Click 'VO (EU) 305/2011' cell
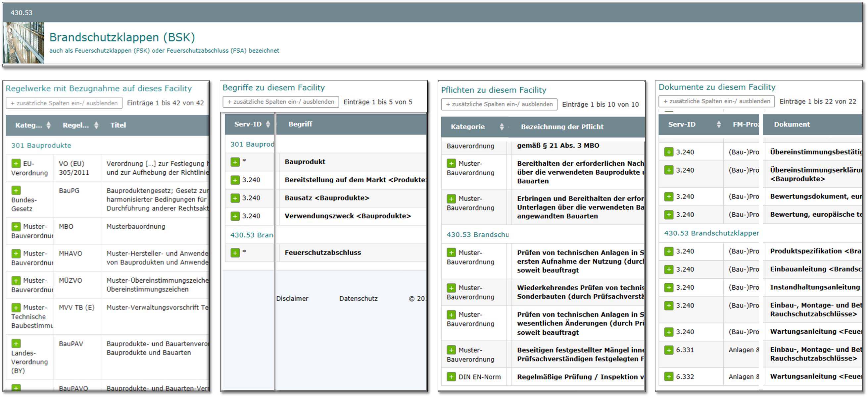The width and height of the screenshot is (868, 397). point(74,168)
